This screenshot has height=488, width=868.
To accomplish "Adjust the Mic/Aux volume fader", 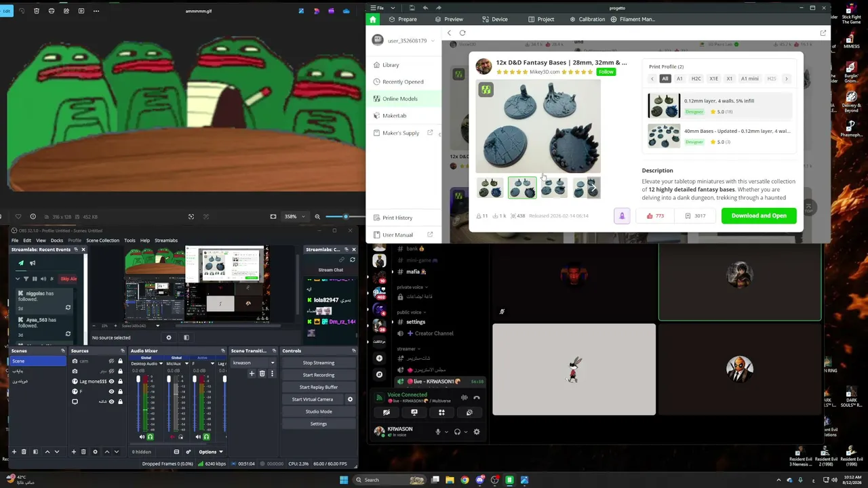I will (x=169, y=380).
